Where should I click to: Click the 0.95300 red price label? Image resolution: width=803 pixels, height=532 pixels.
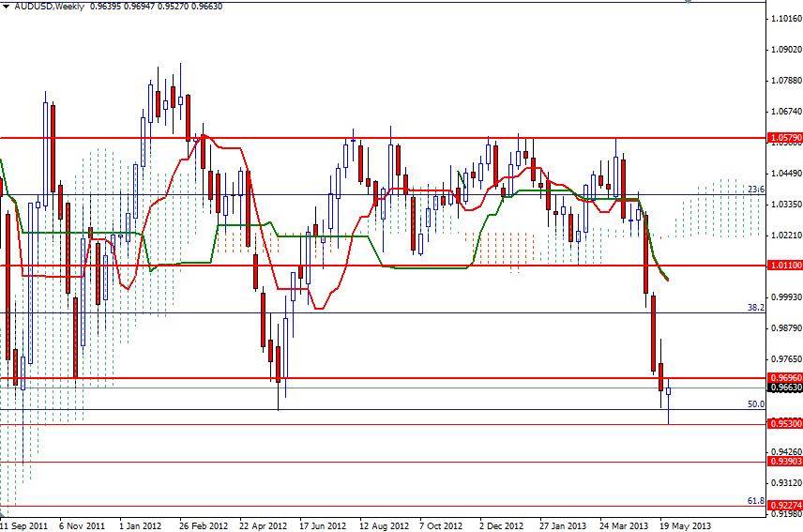click(x=785, y=423)
